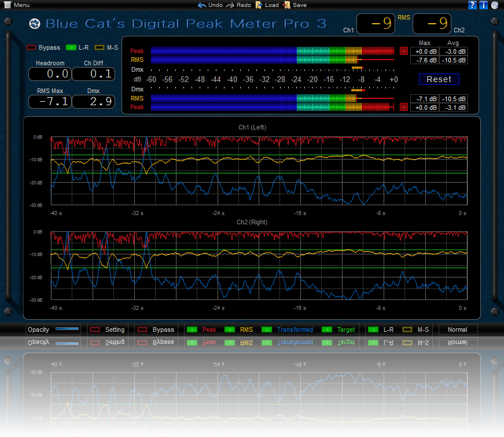Toggle the Transformed curve display
The width and height of the screenshot is (504, 437).
(267, 329)
